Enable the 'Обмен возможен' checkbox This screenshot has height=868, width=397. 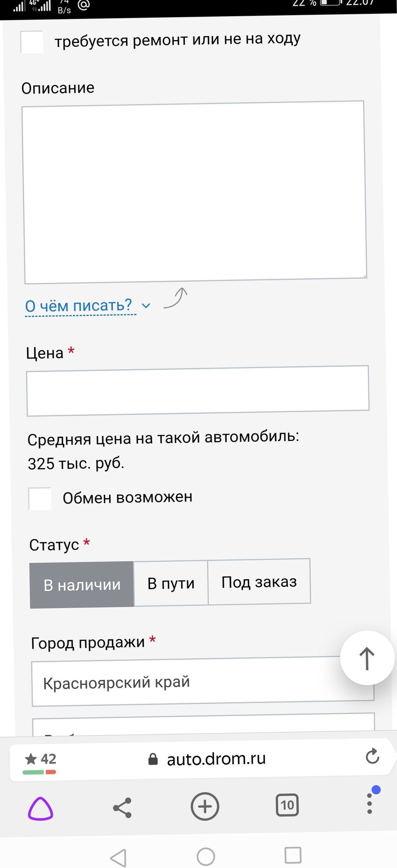(x=40, y=499)
